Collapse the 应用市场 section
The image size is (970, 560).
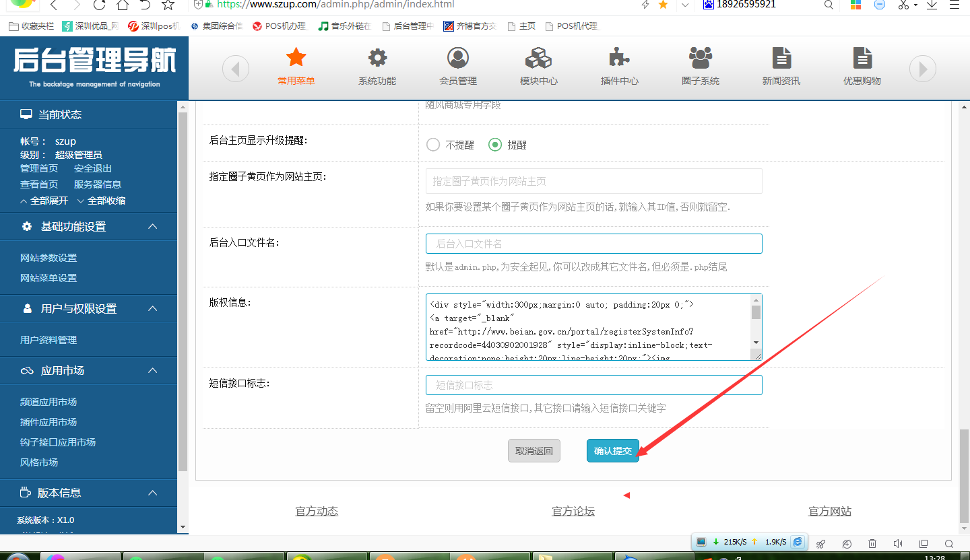coord(153,371)
